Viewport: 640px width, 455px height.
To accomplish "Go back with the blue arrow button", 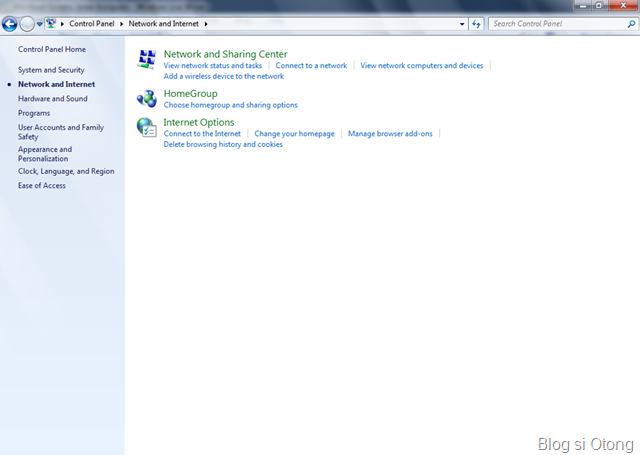I will click(9, 24).
